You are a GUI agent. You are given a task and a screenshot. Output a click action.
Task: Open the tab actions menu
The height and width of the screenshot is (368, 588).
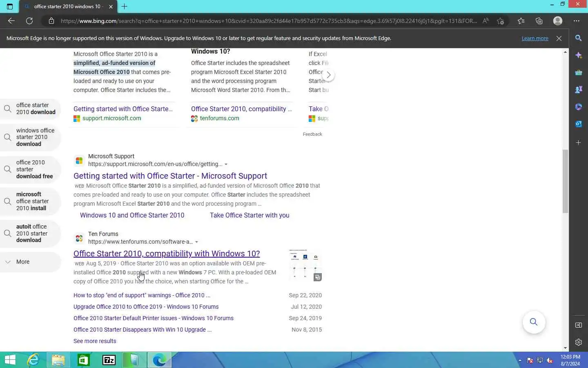(x=10, y=7)
